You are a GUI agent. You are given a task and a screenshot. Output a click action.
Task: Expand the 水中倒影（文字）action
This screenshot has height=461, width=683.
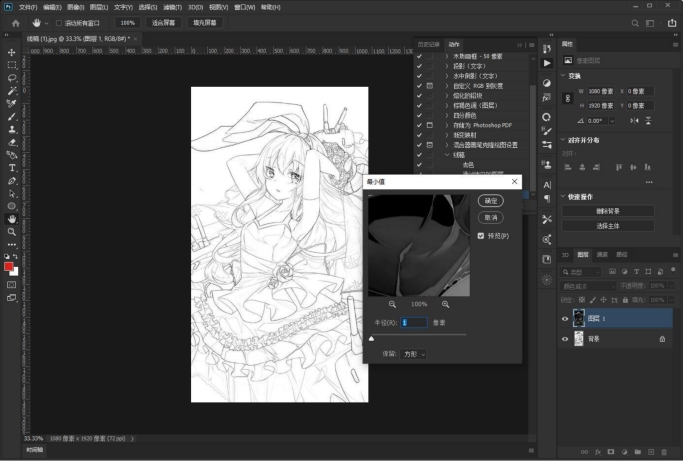pyautogui.click(x=447, y=76)
